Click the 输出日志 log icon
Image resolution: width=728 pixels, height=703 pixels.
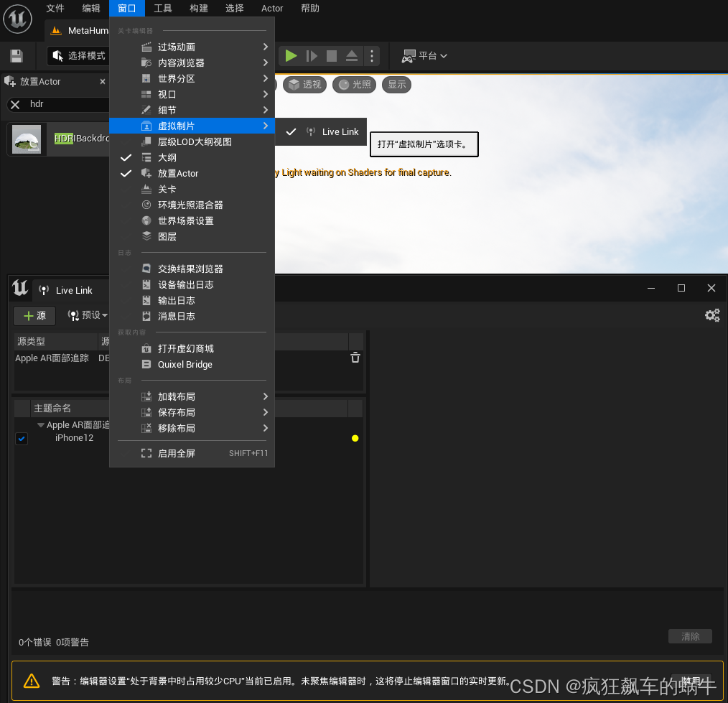click(148, 300)
